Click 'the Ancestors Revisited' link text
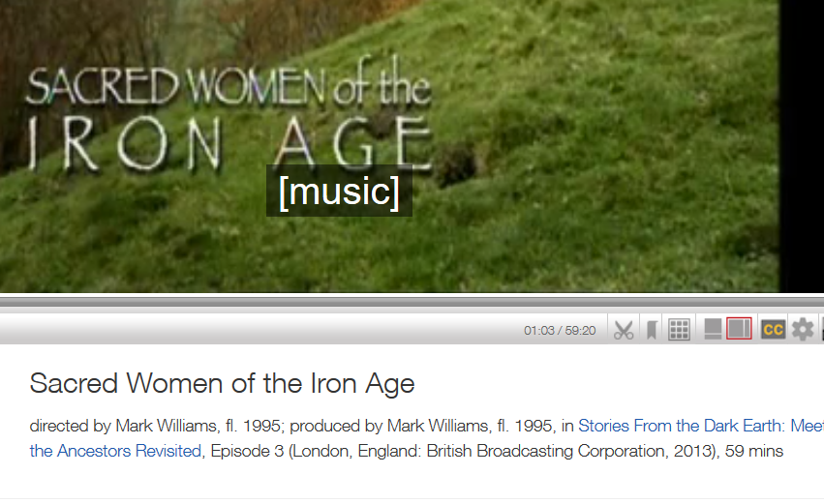 [115, 451]
